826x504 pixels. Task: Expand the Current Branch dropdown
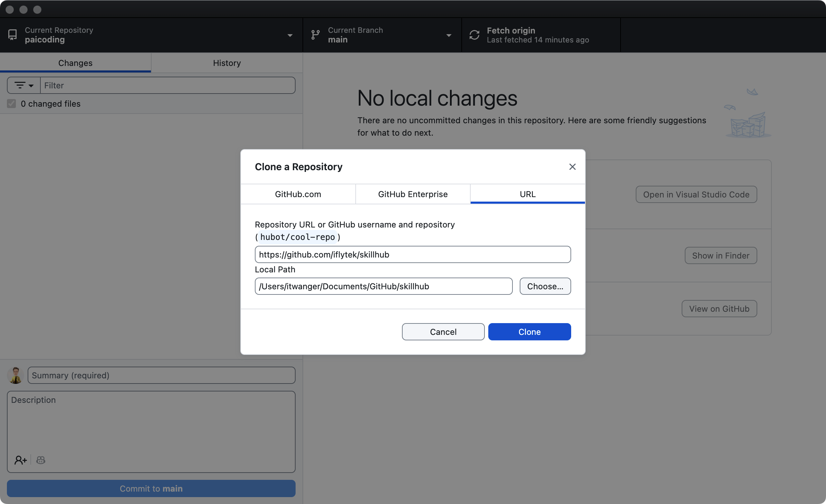(449, 35)
